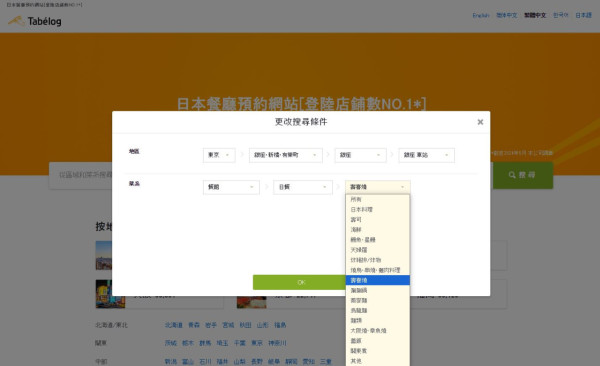Select 所有 in the cuisine list
Screen dimensions: 600x366
pyautogui.click(x=377, y=199)
